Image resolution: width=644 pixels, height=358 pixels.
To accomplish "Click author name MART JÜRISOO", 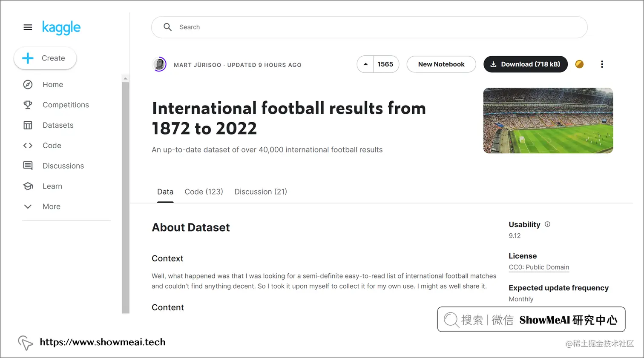I will point(198,65).
